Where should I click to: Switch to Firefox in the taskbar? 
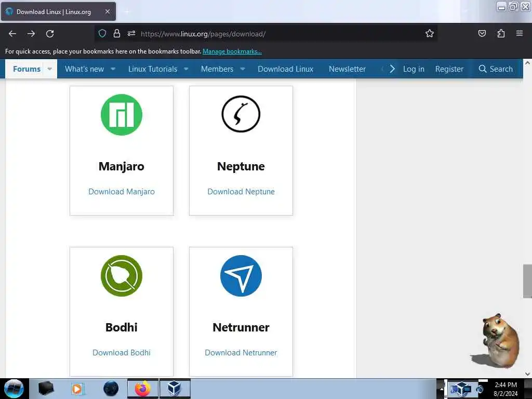tap(143, 389)
